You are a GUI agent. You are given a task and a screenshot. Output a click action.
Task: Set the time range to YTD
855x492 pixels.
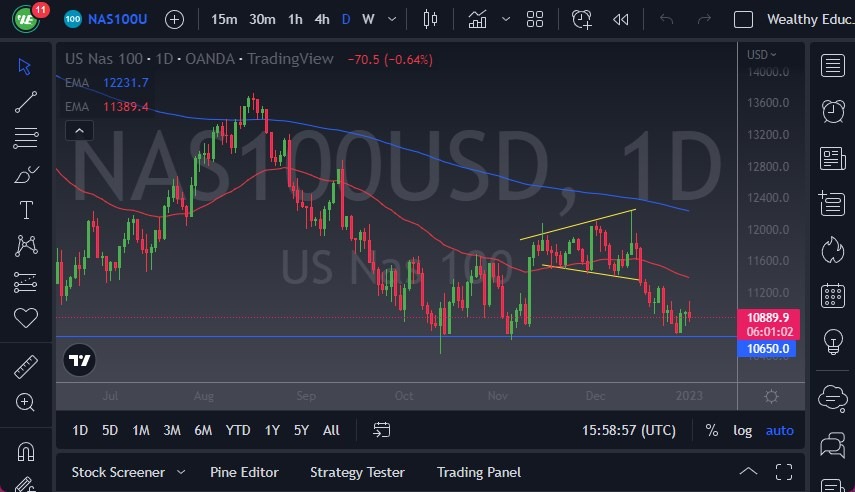pos(238,430)
